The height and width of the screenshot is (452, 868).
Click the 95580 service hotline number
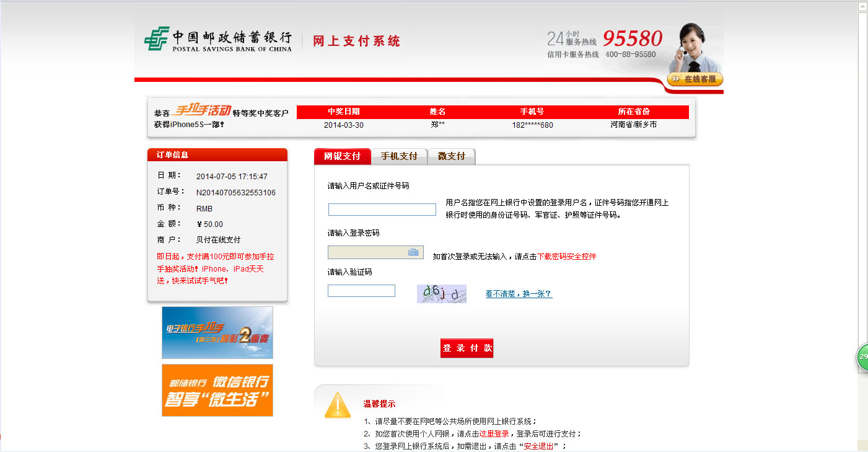tap(633, 38)
